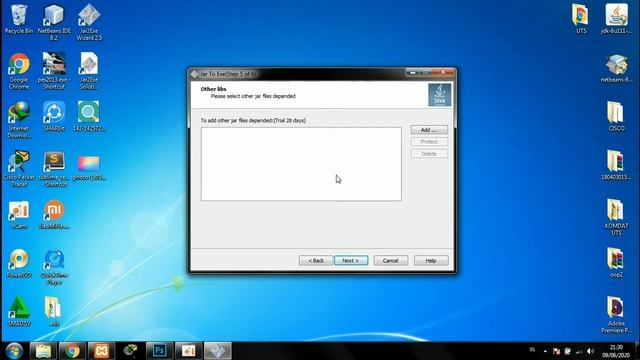Viewport: 640px width, 360px height.
Task: Click the Jar2Exe taskbar button
Action: click(x=218, y=351)
